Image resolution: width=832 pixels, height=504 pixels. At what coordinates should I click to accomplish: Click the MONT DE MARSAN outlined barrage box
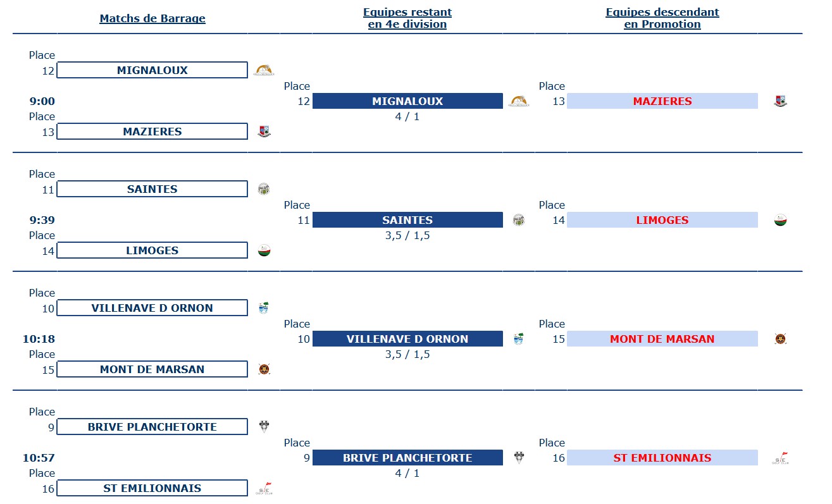pyautogui.click(x=152, y=369)
